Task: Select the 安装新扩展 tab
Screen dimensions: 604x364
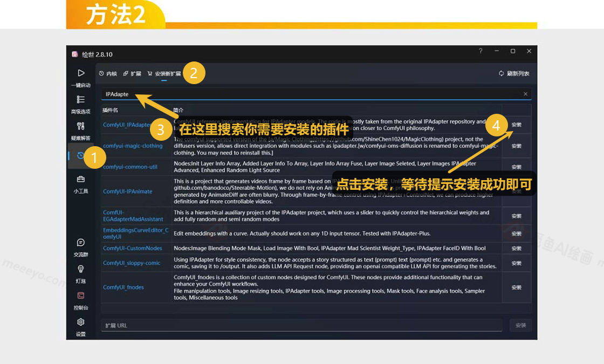Action: pos(164,74)
